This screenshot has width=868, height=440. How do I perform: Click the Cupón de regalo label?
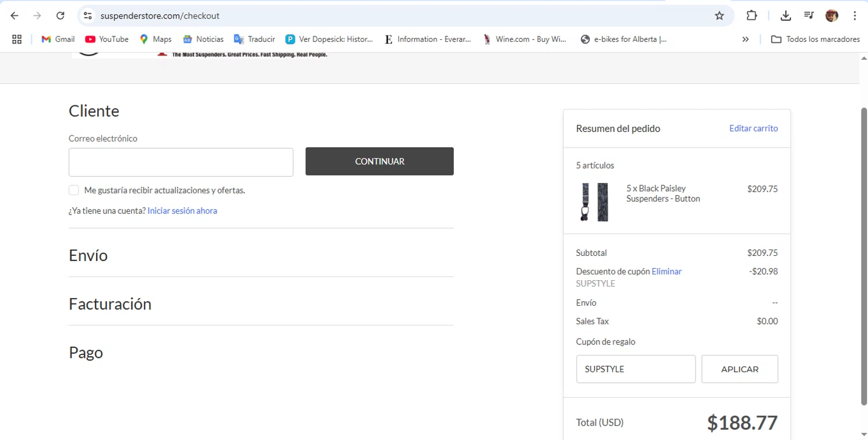606,342
